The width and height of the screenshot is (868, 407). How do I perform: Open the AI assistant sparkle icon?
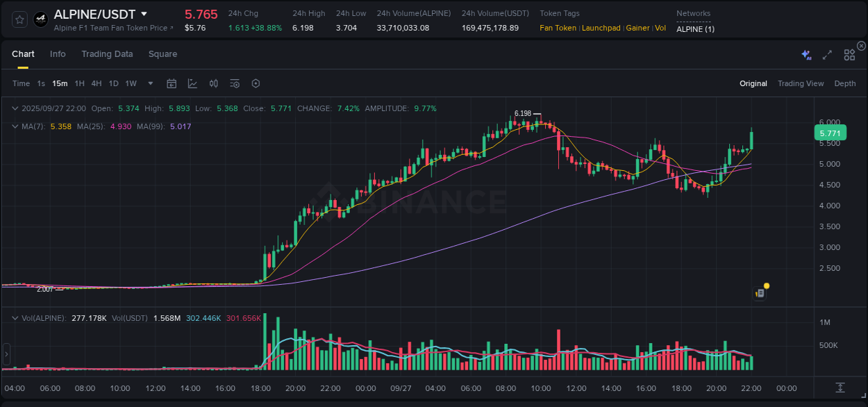(x=806, y=54)
